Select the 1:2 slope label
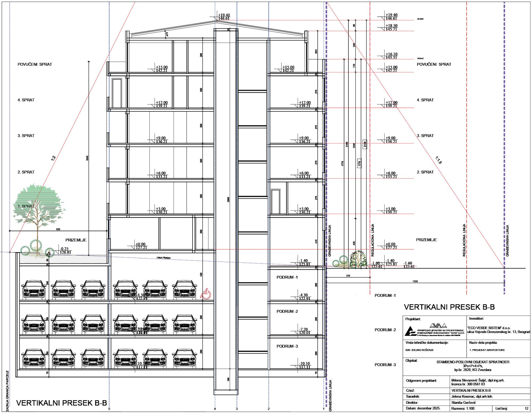The image size is (532, 413). pyautogui.click(x=53, y=158)
